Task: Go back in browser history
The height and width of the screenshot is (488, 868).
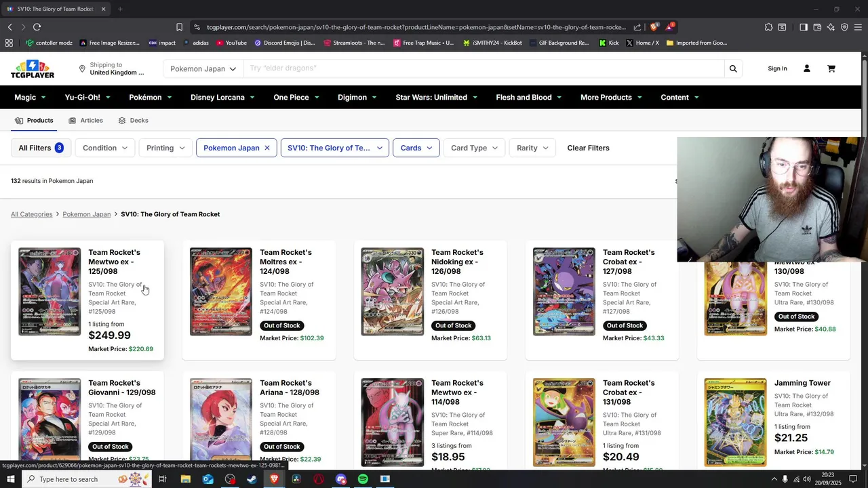Action: pos(10,27)
